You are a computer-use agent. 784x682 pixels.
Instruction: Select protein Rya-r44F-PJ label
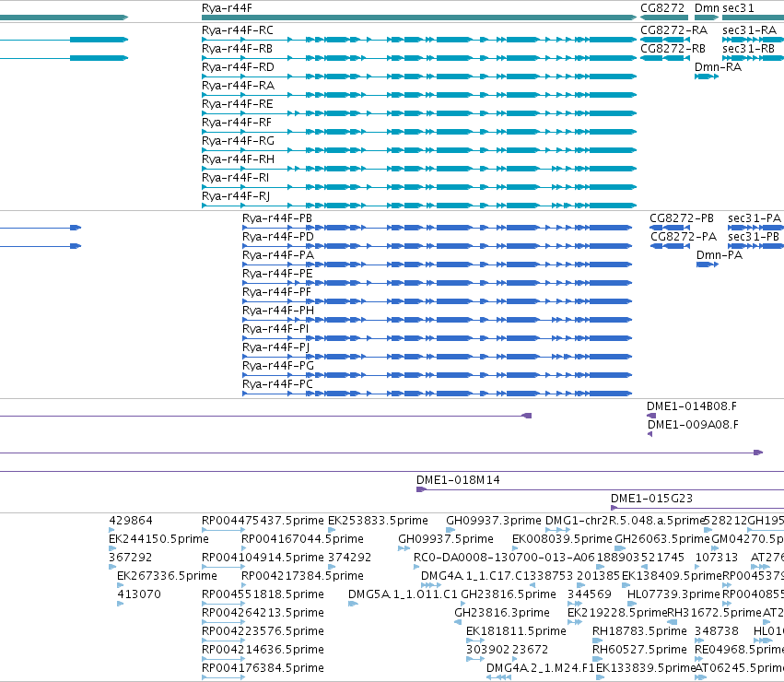pos(276,347)
